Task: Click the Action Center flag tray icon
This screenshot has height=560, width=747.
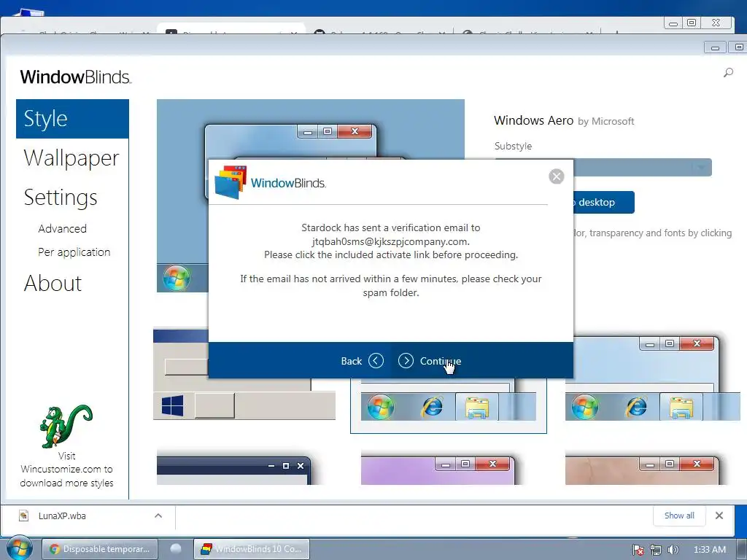Action: point(638,550)
